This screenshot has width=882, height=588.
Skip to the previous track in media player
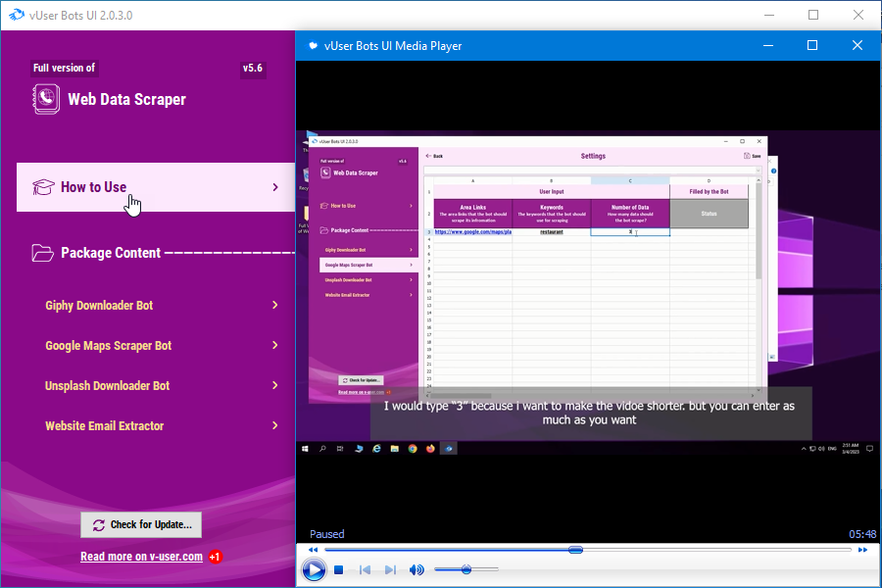(366, 570)
